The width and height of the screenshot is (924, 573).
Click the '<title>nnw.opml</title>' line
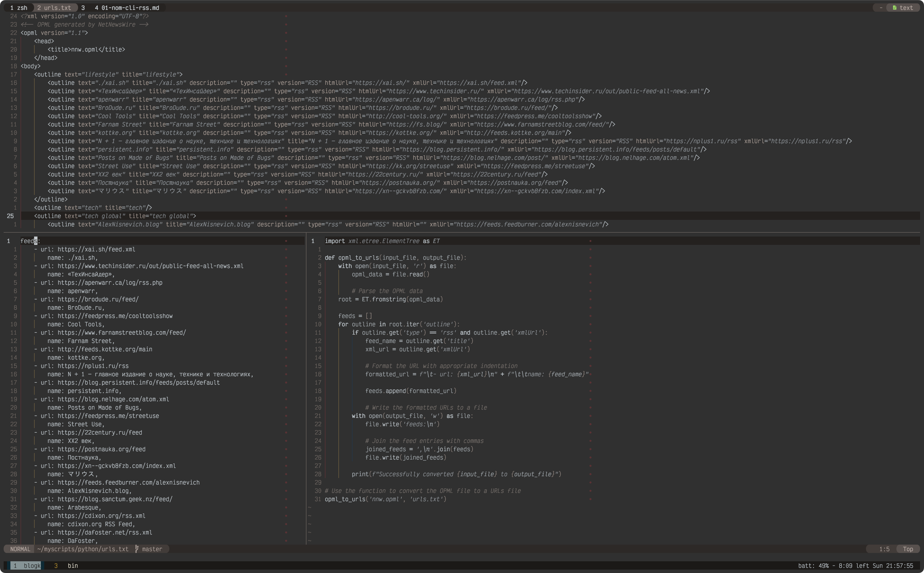[86, 49]
